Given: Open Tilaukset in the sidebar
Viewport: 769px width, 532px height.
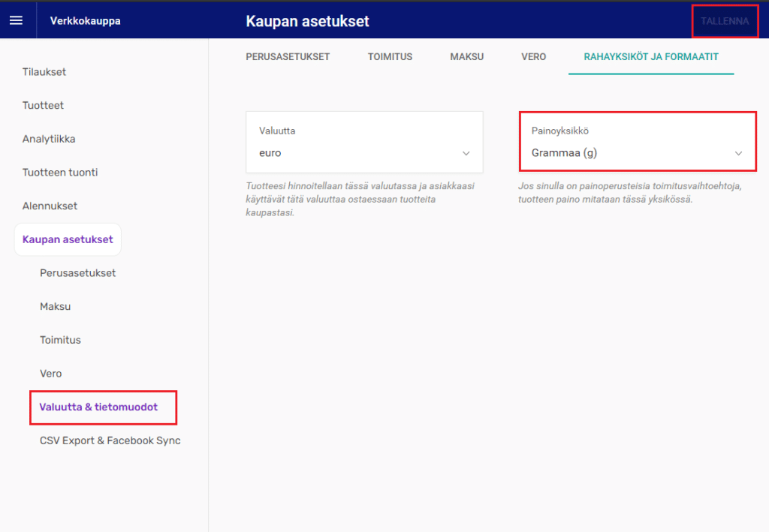Looking at the screenshot, I should coord(44,72).
